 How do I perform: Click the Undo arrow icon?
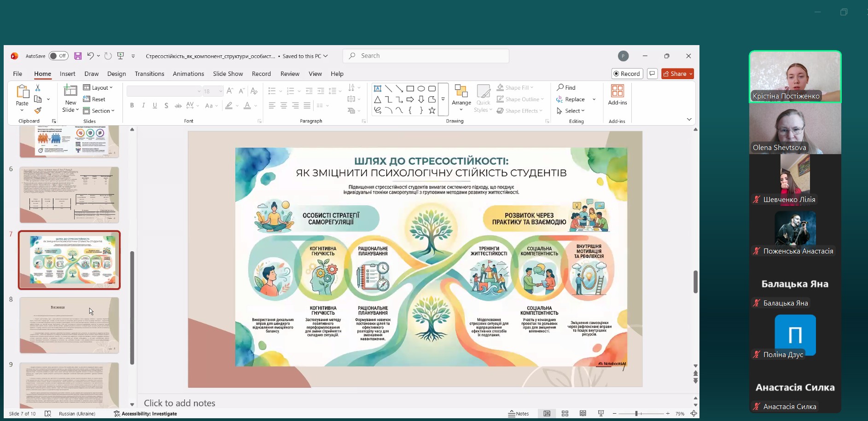point(90,56)
